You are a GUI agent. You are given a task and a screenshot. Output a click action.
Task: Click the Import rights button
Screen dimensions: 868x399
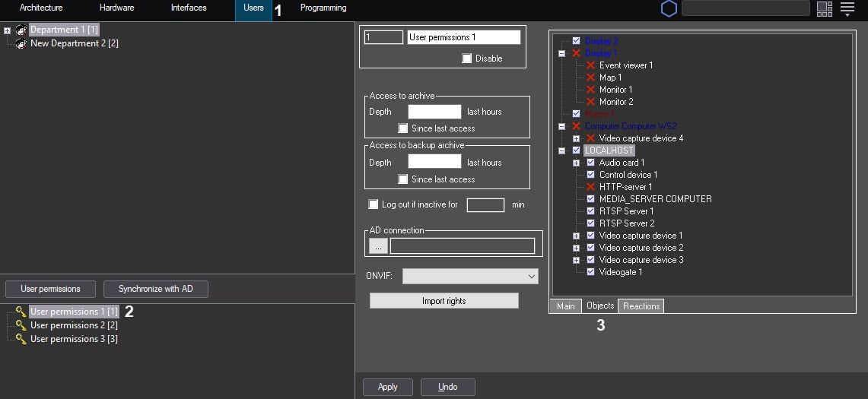tap(444, 301)
